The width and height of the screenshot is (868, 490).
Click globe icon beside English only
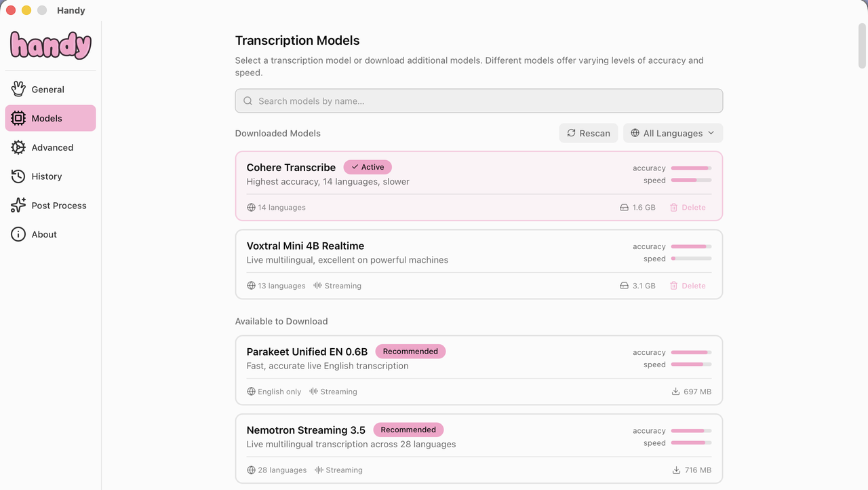(x=251, y=392)
